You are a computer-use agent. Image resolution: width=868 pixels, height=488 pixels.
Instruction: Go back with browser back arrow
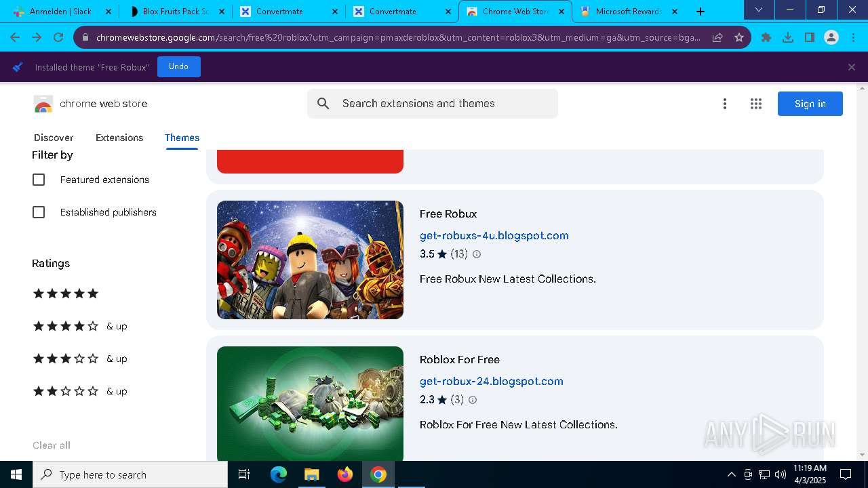[x=15, y=37]
